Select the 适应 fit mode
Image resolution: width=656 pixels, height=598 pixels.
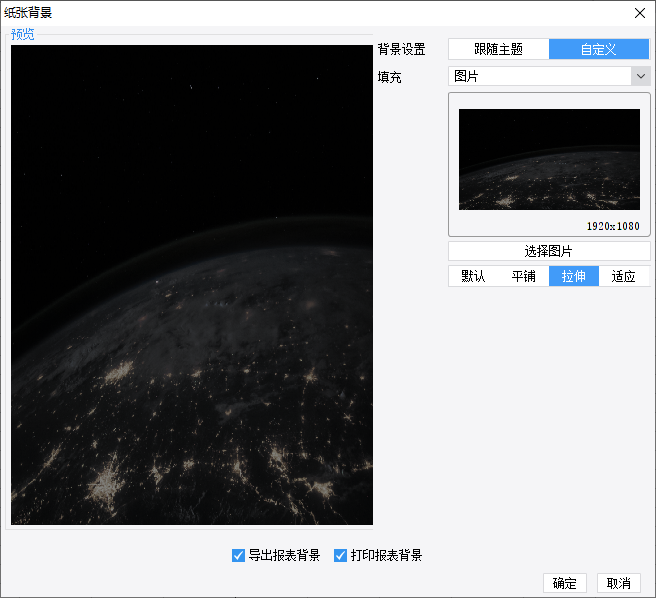(x=623, y=276)
